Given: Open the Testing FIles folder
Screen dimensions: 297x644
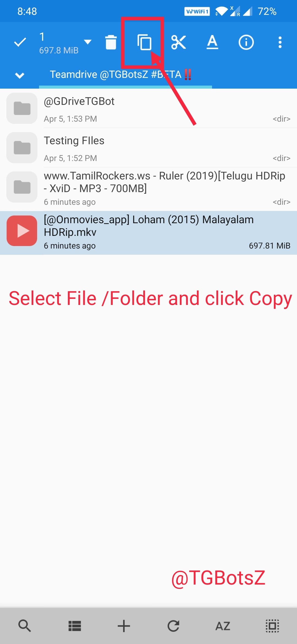Looking at the screenshot, I should (x=148, y=148).
